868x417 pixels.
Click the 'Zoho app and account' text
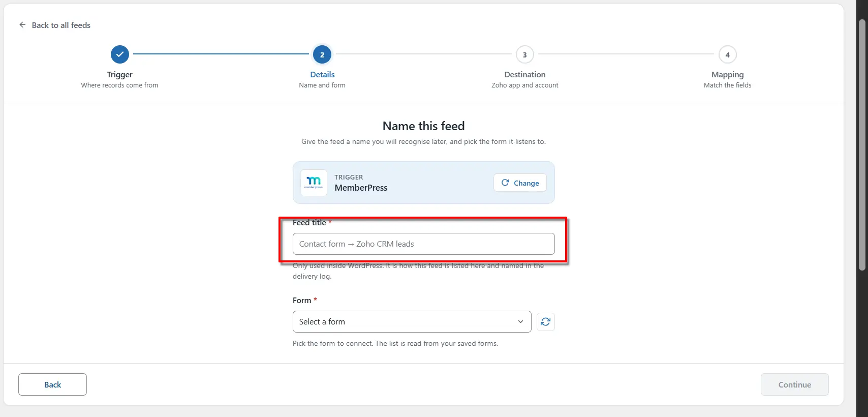click(525, 85)
